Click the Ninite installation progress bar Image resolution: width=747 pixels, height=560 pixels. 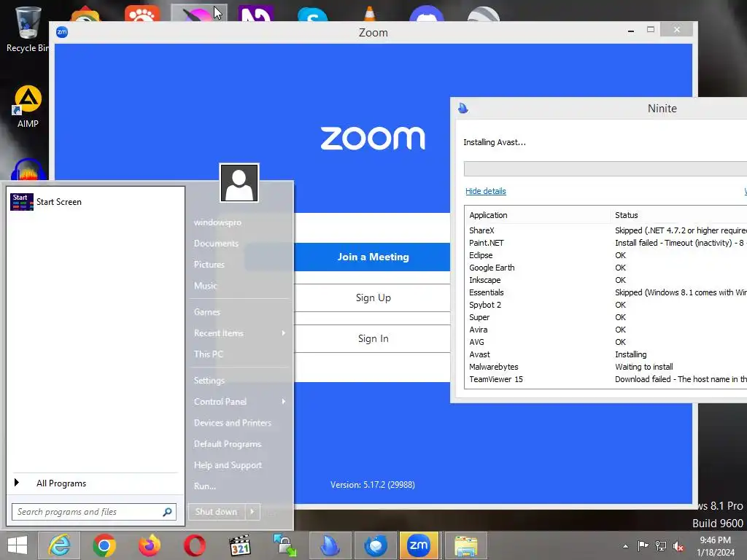605,169
